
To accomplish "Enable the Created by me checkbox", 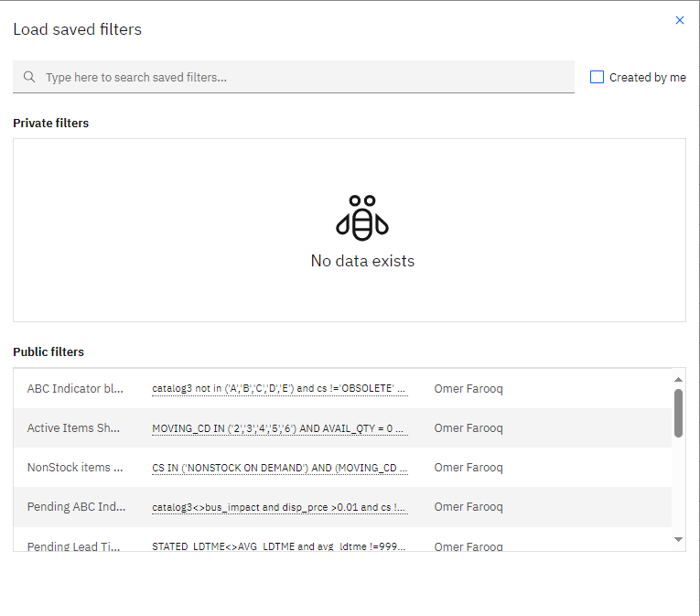I will [x=598, y=78].
